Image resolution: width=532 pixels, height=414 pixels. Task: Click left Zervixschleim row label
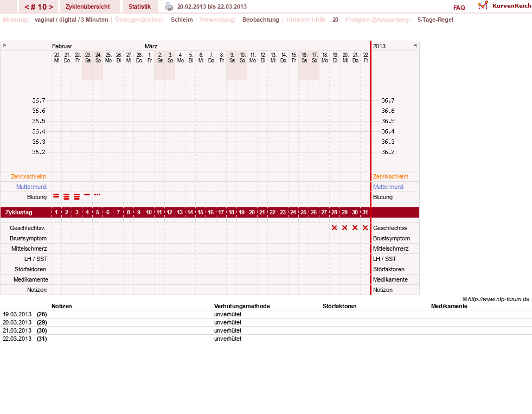29,176
